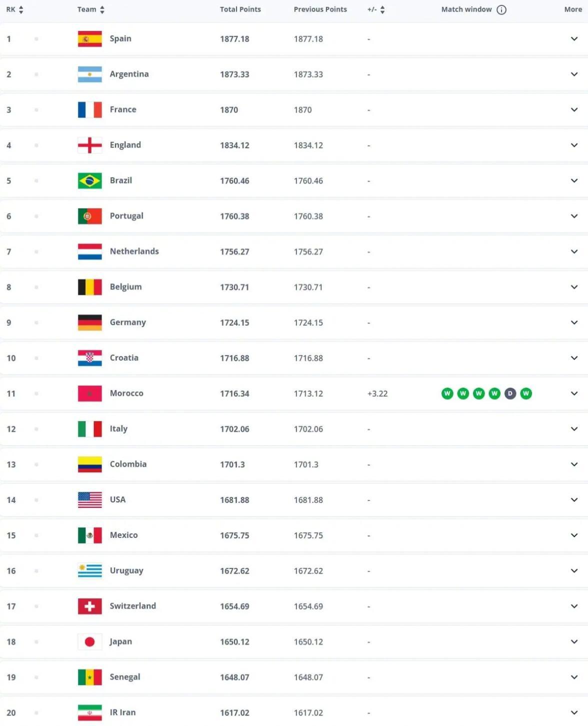The height and width of the screenshot is (726, 588).
Task: Click the Japan flag icon
Action: [90, 641]
